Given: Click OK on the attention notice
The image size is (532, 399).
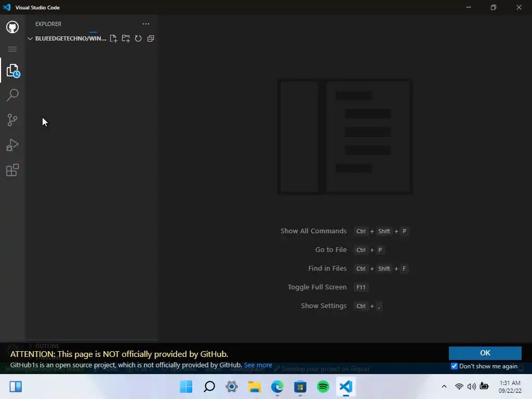Looking at the screenshot, I should point(485,353).
